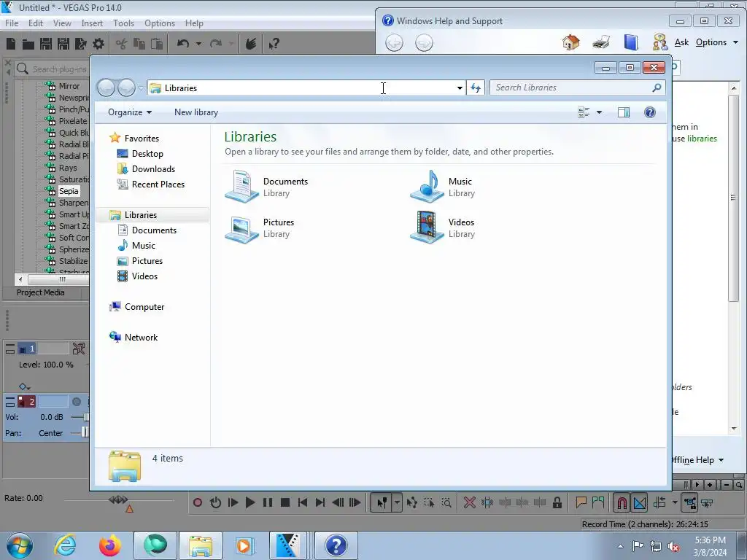Image resolution: width=747 pixels, height=560 pixels.
Task: Open the Auto Ripple dropdown arrow
Action: click(675, 502)
